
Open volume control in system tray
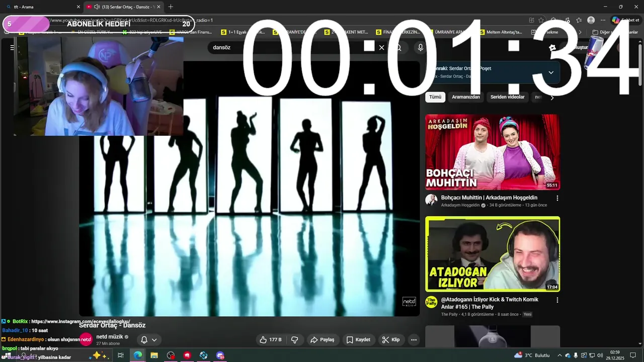(600, 355)
